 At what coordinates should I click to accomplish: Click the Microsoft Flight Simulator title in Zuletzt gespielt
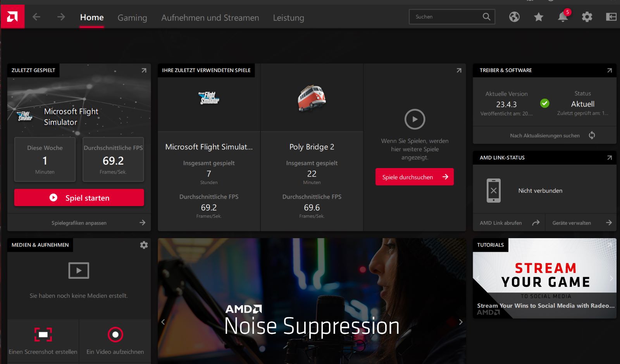click(71, 117)
